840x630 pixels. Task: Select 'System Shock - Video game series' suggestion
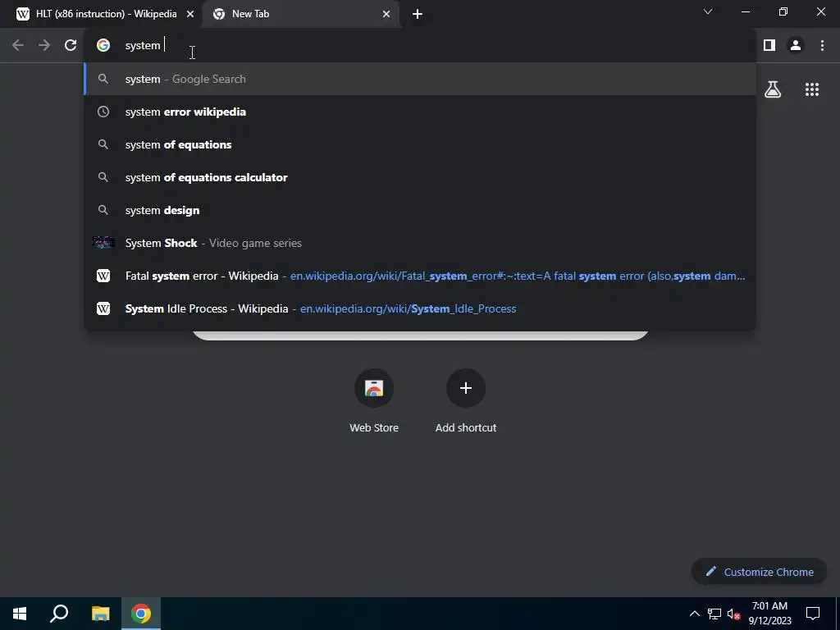420,243
